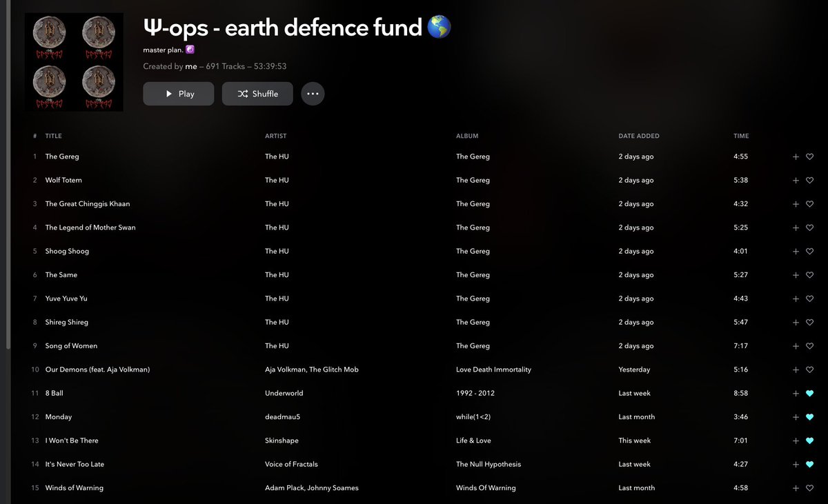Add Song of Women via plus icon
This screenshot has height=504, width=828.
point(796,346)
